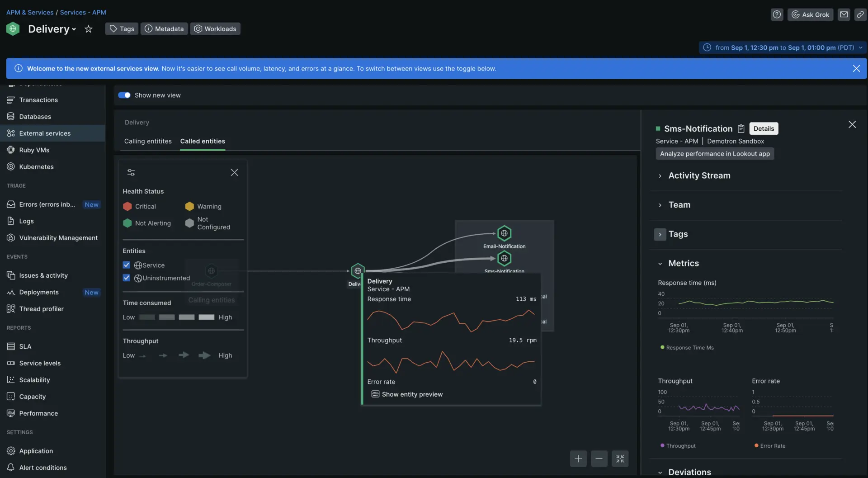Copy the permalink using the link icon
This screenshot has width=868, height=478.
tap(860, 14)
